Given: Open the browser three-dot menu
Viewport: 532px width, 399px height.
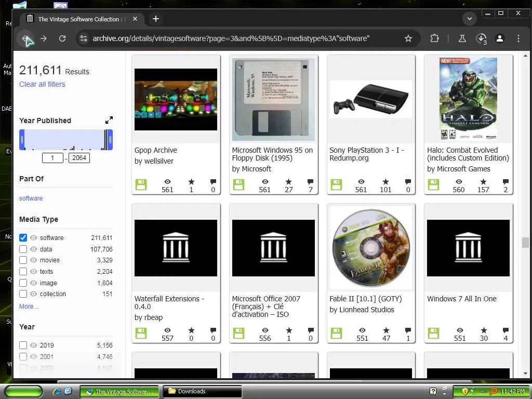Looking at the screenshot, I should point(518,38).
